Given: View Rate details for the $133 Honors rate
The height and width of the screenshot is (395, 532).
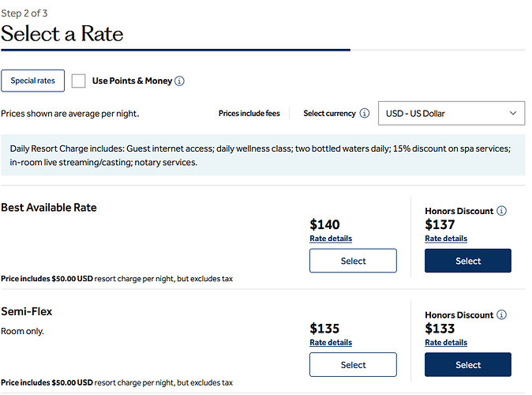Looking at the screenshot, I should 446,343.
